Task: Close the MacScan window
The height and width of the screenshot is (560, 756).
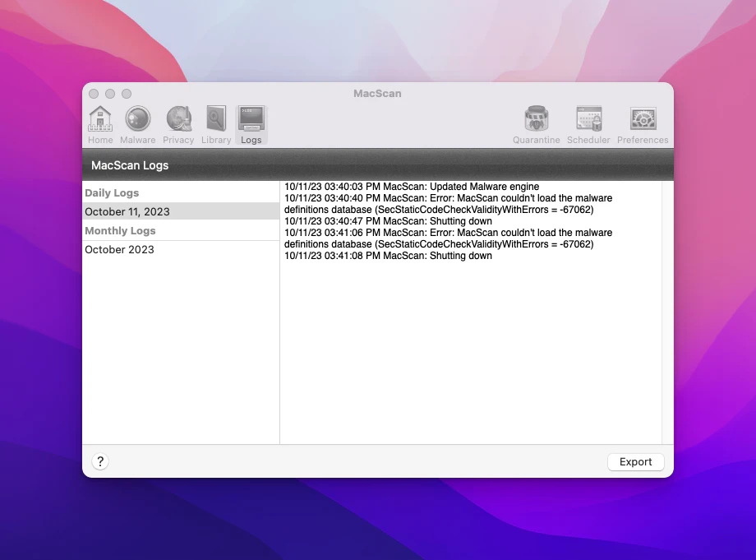Action: click(x=94, y=94)
